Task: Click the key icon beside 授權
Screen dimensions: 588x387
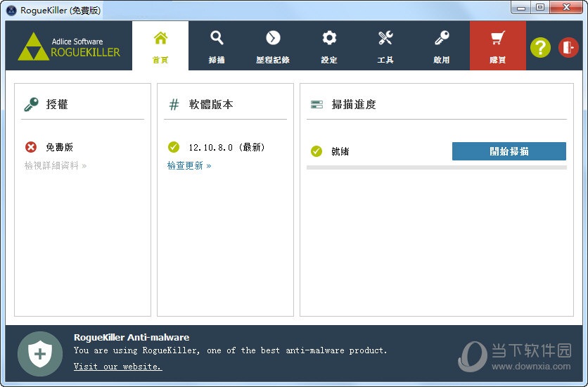Action: 31,104
